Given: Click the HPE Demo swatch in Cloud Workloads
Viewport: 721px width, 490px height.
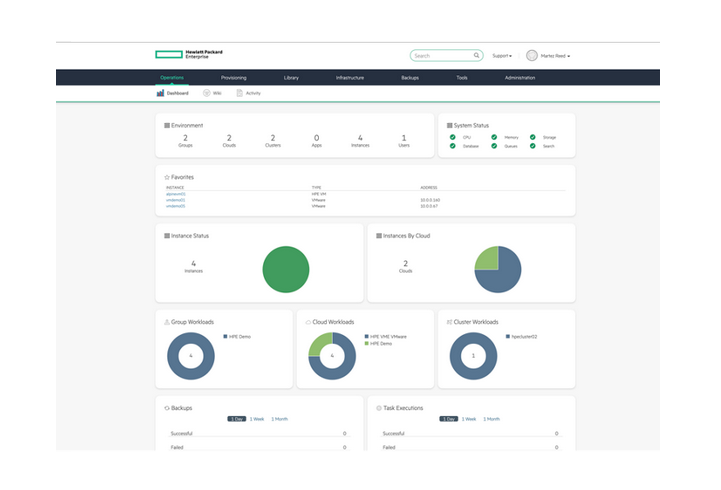Looking at the screenshot, I should coord(366,343).
